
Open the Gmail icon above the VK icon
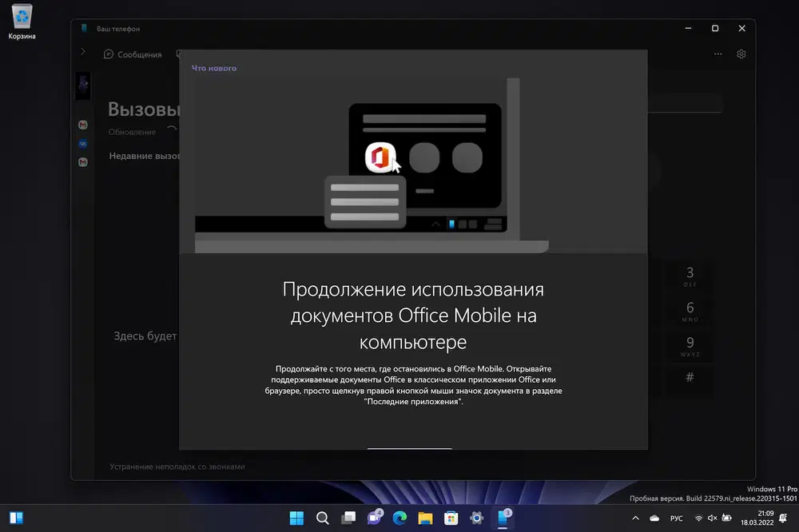pyautogui.click(x=83, y=125)
